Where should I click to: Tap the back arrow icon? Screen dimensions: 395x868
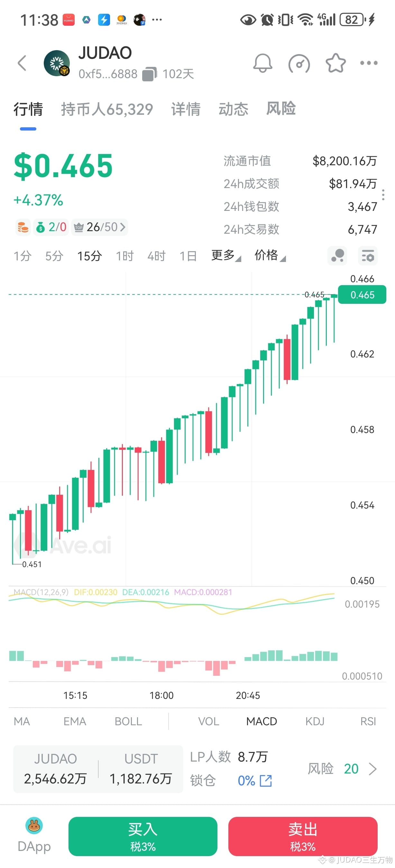tap(22, 63)
